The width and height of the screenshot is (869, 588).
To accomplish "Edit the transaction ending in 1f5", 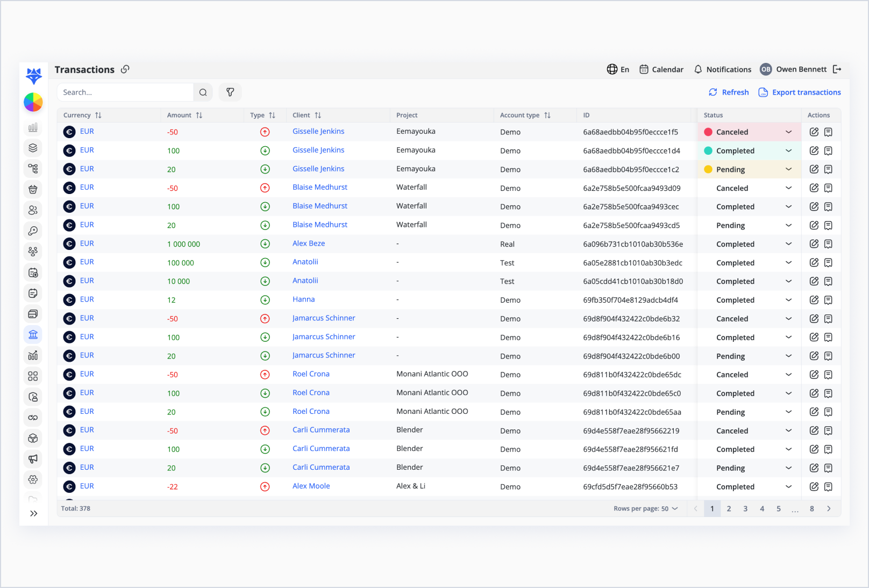I will pyautogui.click(x=814, y=132).
